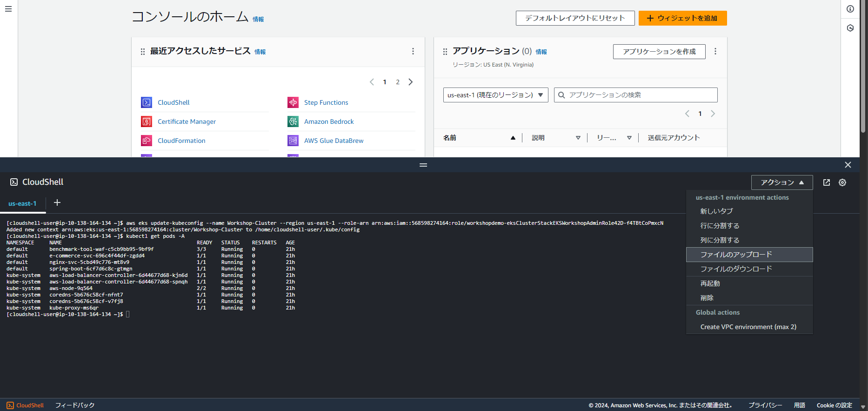Go to next page of recent services
Viewport: 868px width, 411px height.
point(411,82)
